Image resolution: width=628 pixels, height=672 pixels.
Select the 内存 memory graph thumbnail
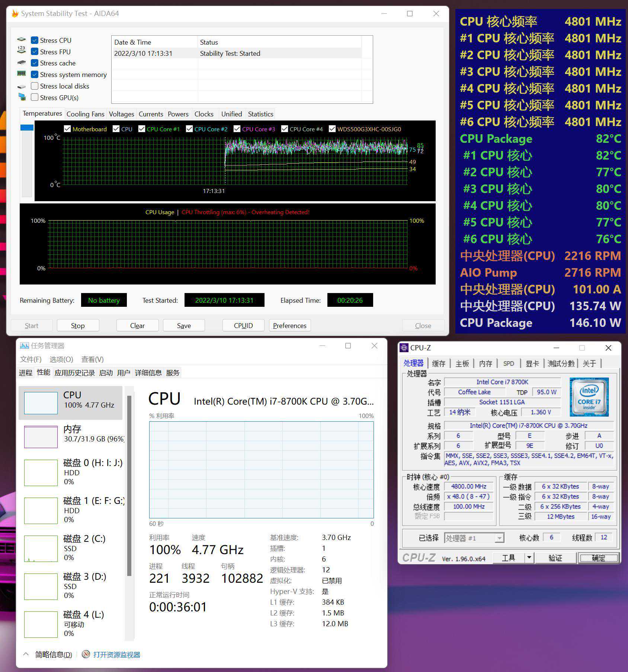tap(41, 437)
